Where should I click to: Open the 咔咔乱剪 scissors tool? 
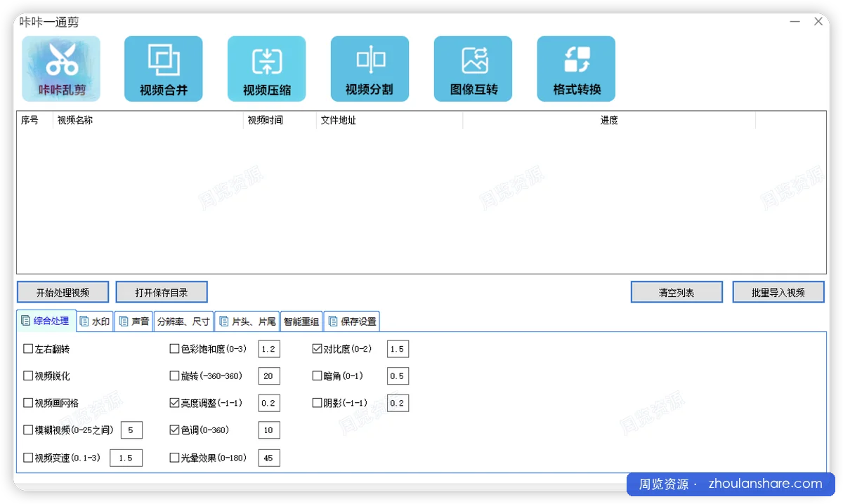pyautogui.click(x=61, y=69)
